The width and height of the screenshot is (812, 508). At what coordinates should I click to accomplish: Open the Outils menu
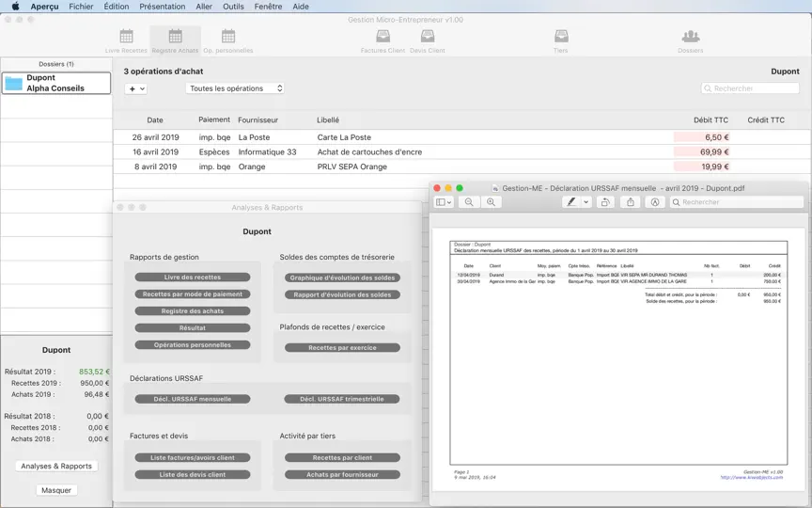(234, 7)
